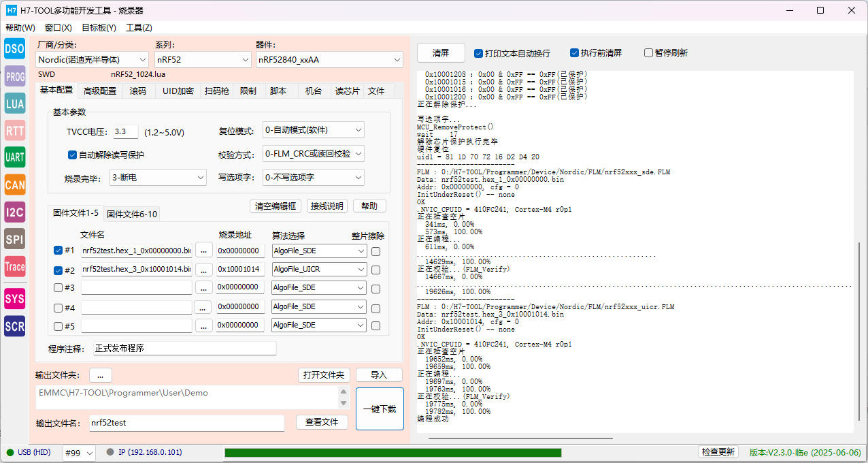Open the #99 channel dropdown
The image size is (868, 463).
pos(79,453)
